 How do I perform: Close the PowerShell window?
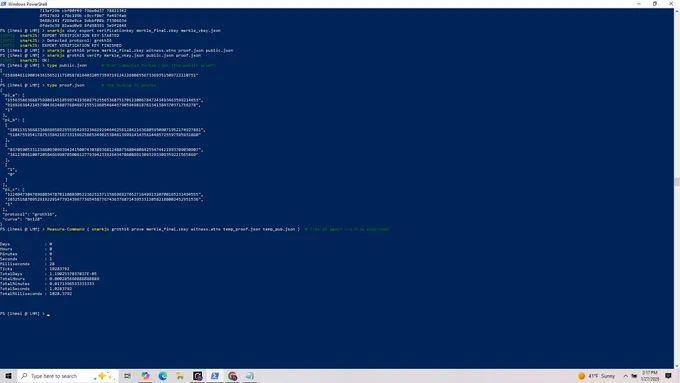click(x=671, y=4)
